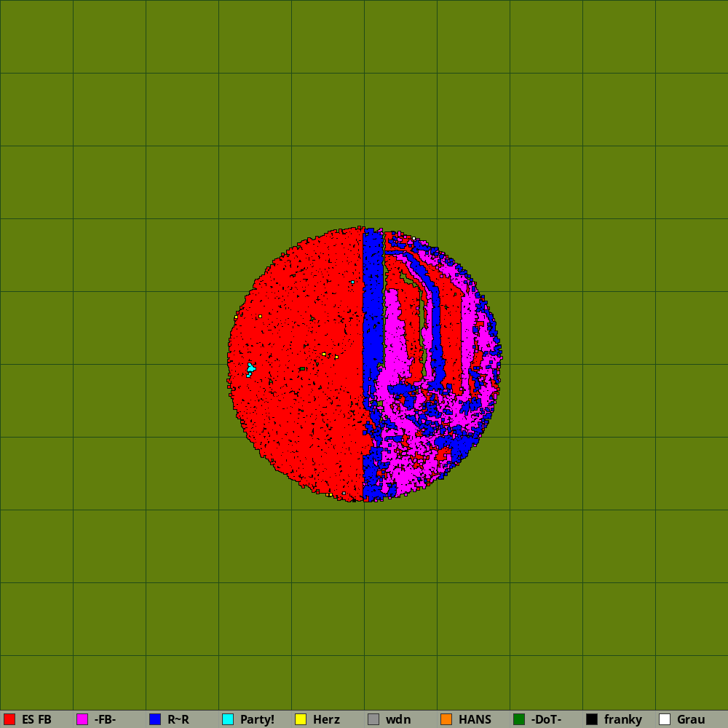
Task: Click the yellow Herz legend swatch
Action: click(x=301, y=719)
